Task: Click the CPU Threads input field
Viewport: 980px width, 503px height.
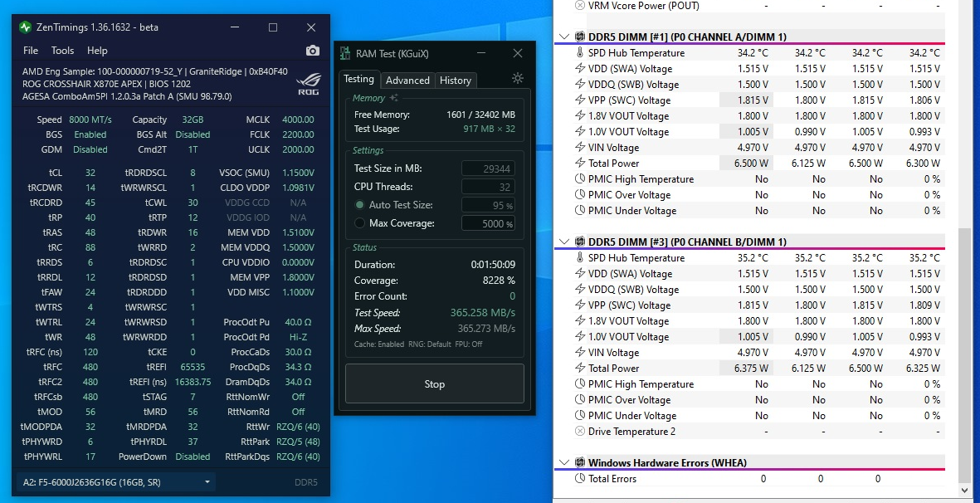Action: pos(488,187)
